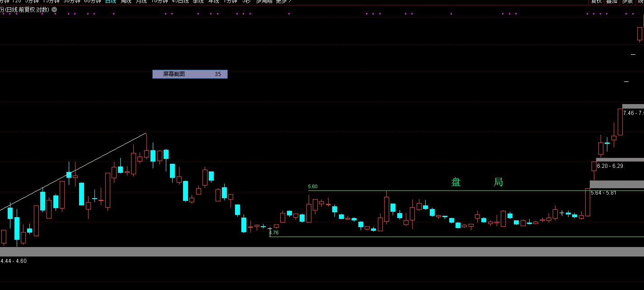
Task: Switch to the 15分钟 period tab
Action: pos(51,1)
